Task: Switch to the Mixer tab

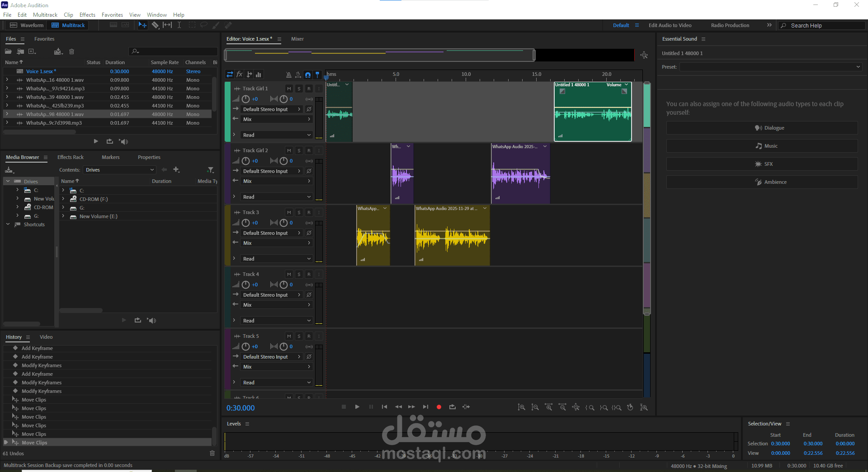Action: pyautogui.click(x=297, y=39)
